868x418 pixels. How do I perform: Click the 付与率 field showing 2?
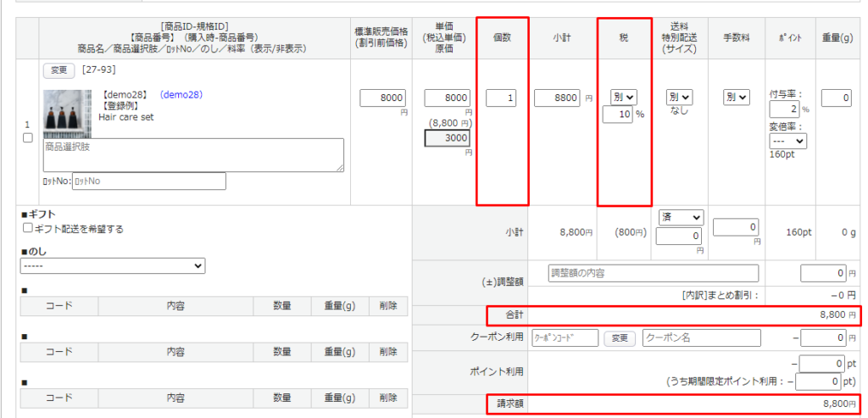point(784,109)
